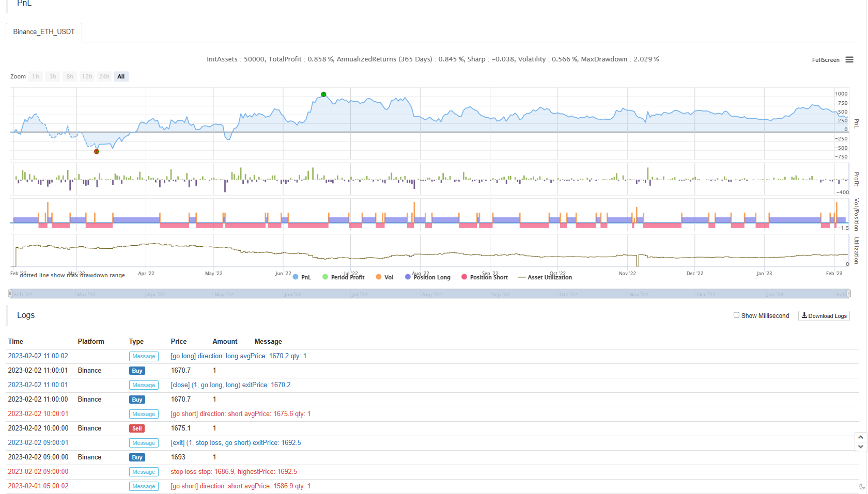Toggle PnL series in legend
The height and width of the screenshot is (494, 868).
click(302, 277)
